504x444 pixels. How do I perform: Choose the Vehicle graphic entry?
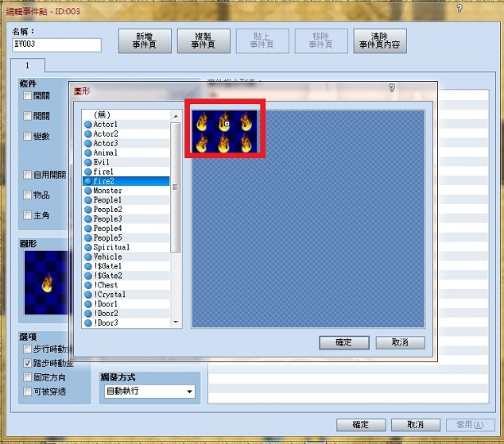coord(126,257)
